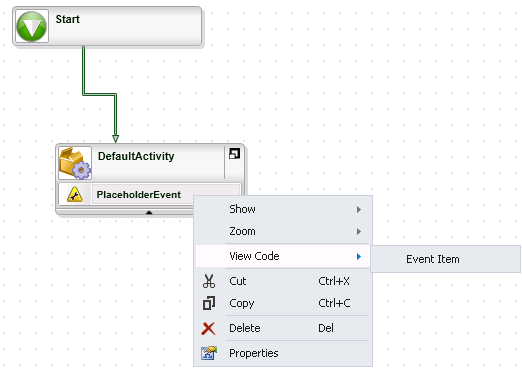This screenshot has width=522, height=369.
Task: Click the DefaultActivity expand window icon
Action: point(234,154)
